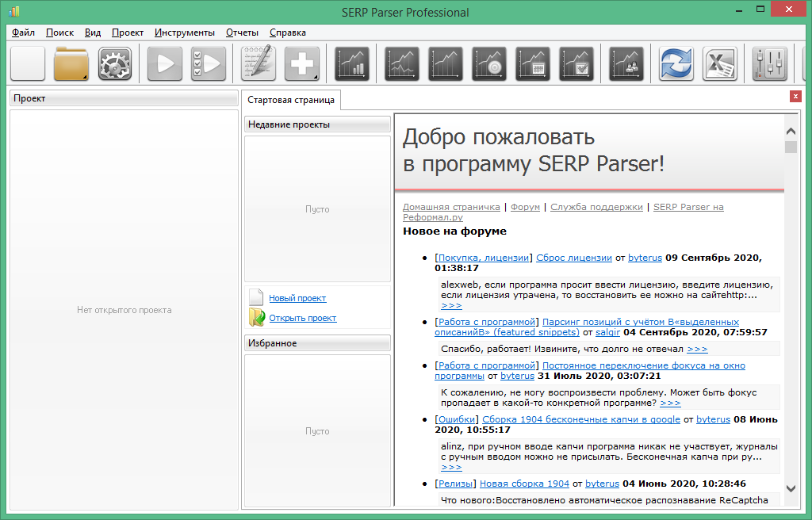The width and height of the screenshot is (812, 520).
Task: Open the graph with calendar report icon
Action: tap(532, 63)
